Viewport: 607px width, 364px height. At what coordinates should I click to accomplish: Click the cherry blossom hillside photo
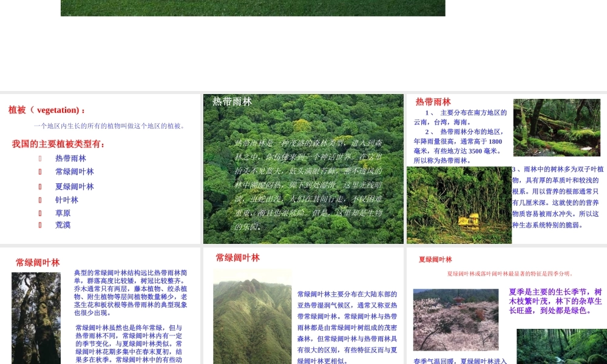(x=456, y=320)
